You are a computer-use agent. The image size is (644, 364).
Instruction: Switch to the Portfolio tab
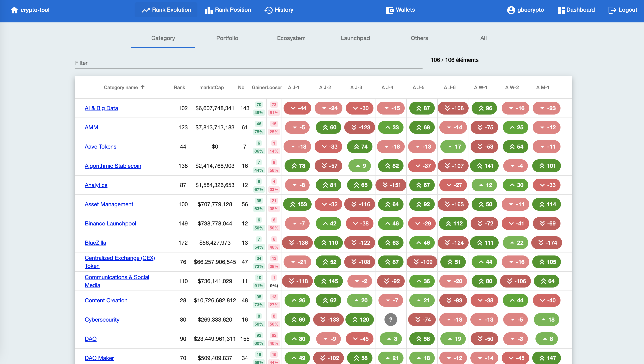(x=227, y=38)
